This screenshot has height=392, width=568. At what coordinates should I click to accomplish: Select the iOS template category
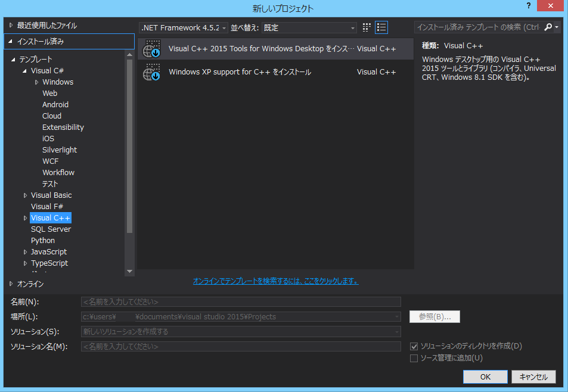tap(48, 139)
